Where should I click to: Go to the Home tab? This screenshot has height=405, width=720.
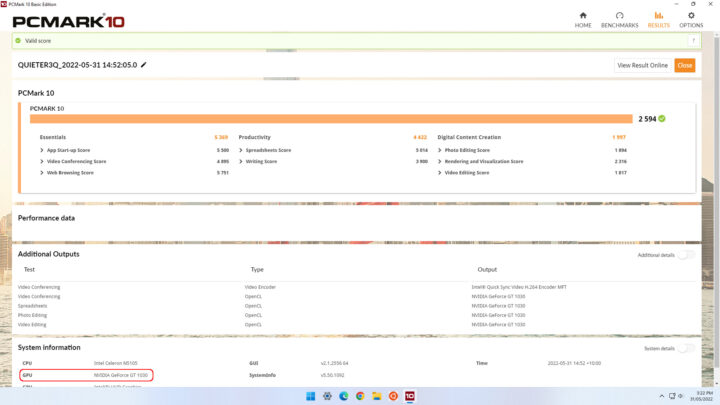pos(583,20)
